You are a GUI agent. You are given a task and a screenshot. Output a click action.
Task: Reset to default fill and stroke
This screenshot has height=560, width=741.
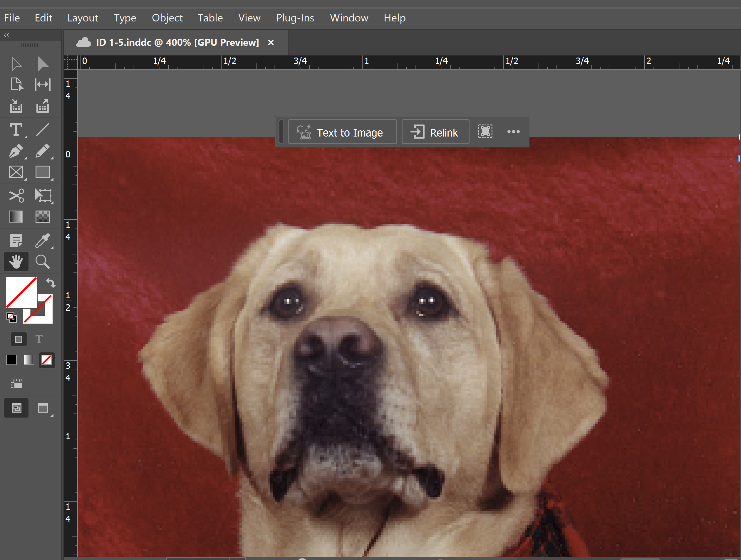pyautogui.click(x=11, y=317)
